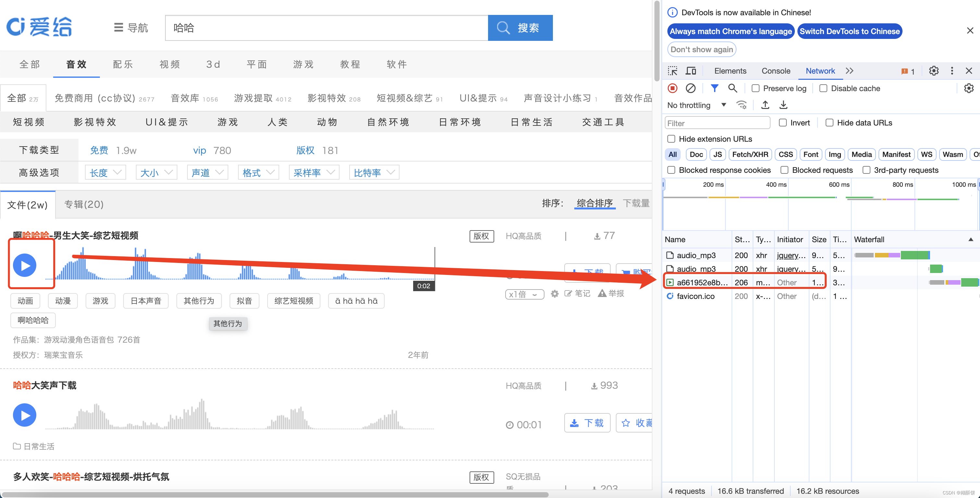Switch to the Console tab
Screen dimensions: 980x498
click(x=776, y=71)
